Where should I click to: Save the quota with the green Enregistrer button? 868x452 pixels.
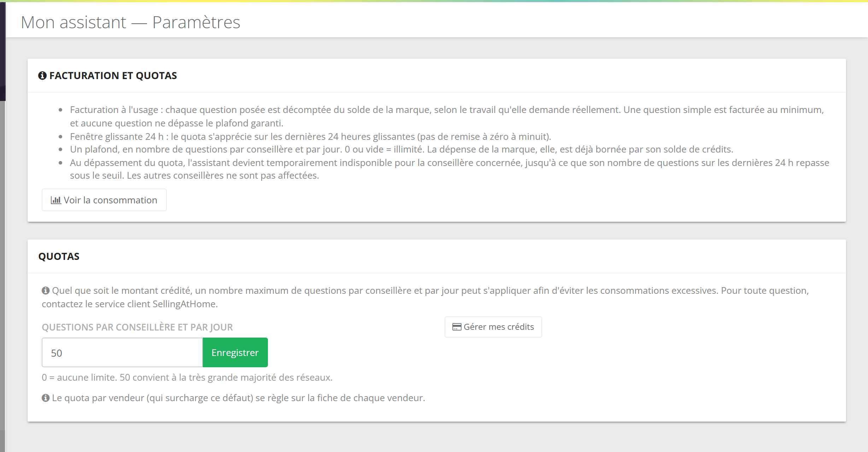[x=235, y=352]
